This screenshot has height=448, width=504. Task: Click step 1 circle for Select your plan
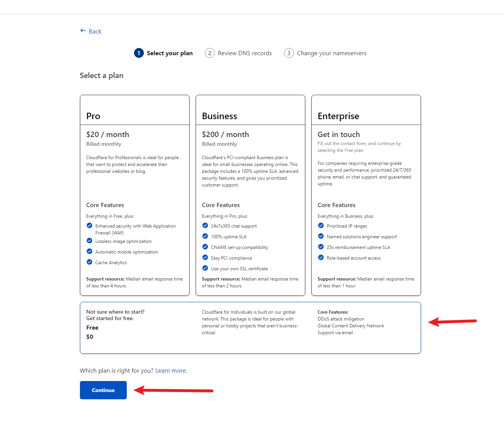tap(139, 53)
